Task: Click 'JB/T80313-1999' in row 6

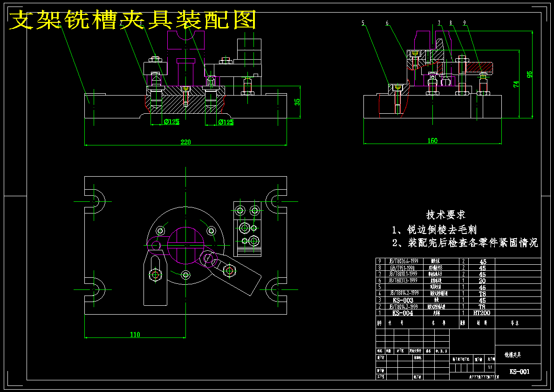Action: tap(403, 280)
